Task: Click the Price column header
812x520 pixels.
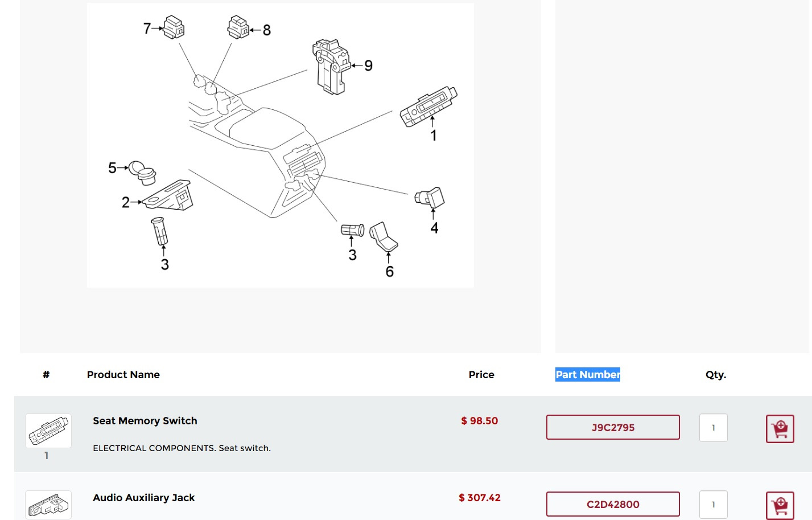Action: point(481,375)
